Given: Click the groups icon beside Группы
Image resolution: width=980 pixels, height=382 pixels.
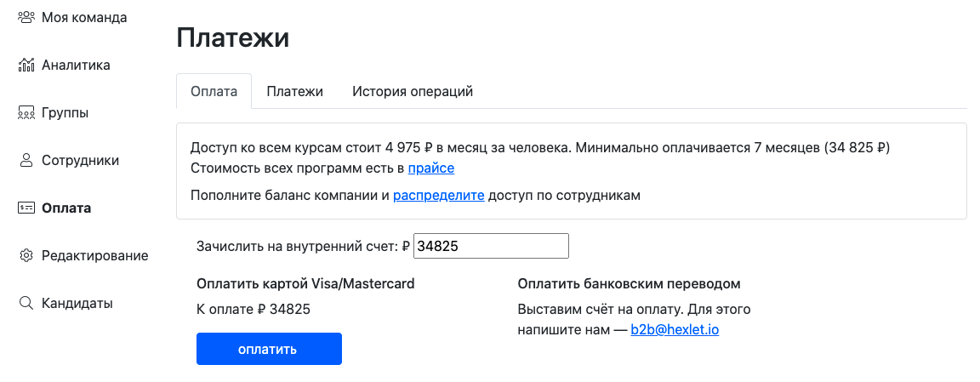Looking at the screenshot, I should click(26, 112).
